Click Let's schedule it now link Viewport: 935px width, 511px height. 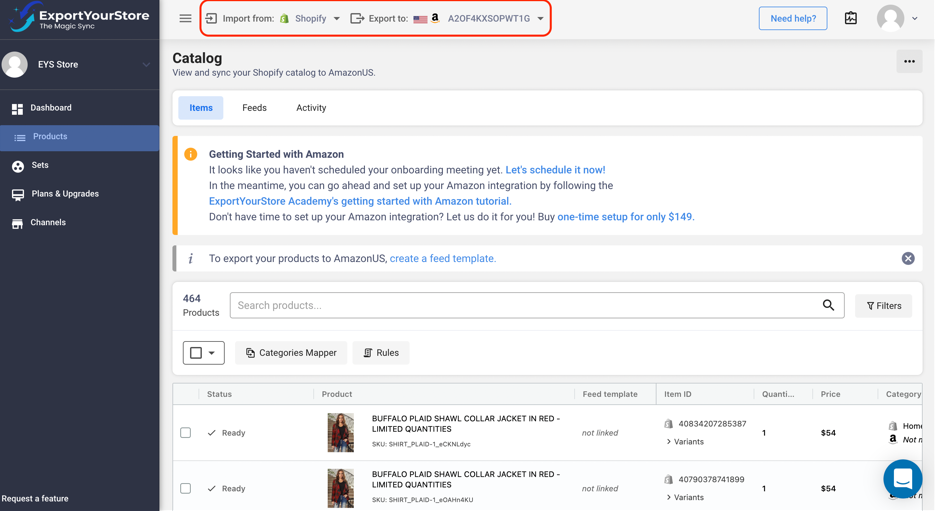coord(555,170)
